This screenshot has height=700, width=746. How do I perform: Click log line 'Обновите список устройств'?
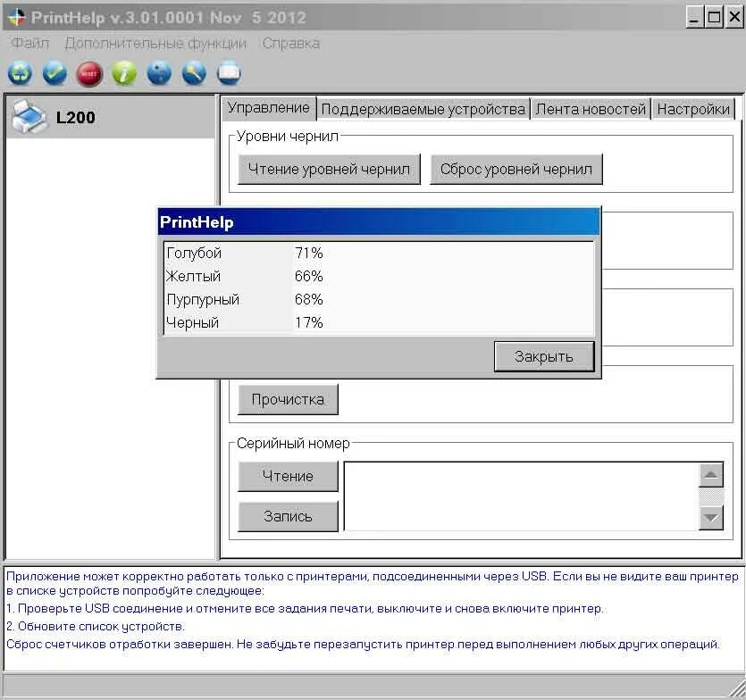tap(96, 626)
